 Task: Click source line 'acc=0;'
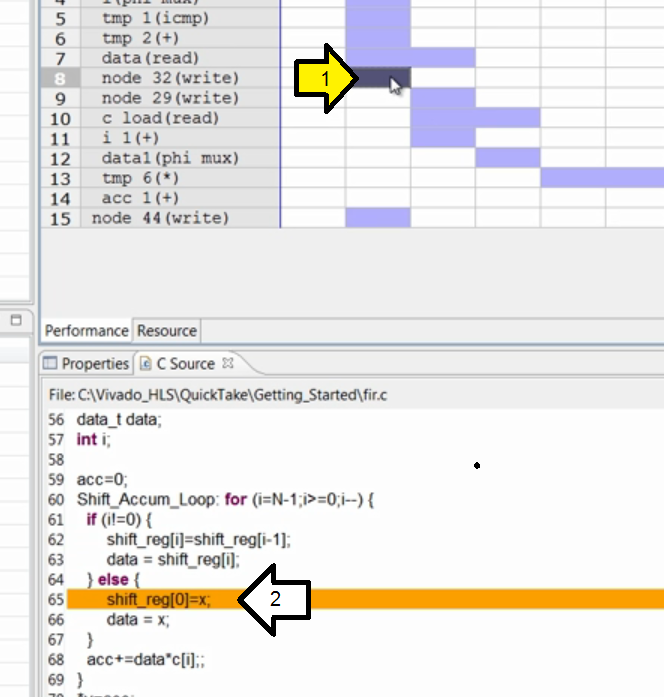[102, 480]
